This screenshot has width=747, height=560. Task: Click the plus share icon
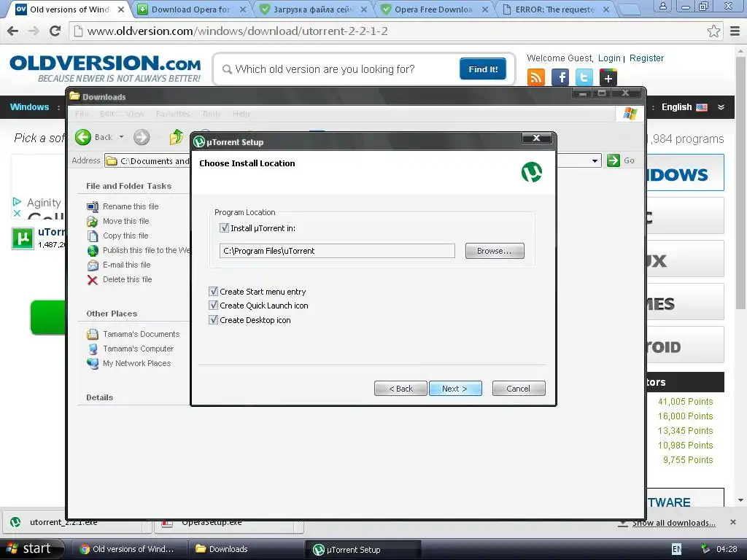(x=608, y=77)
